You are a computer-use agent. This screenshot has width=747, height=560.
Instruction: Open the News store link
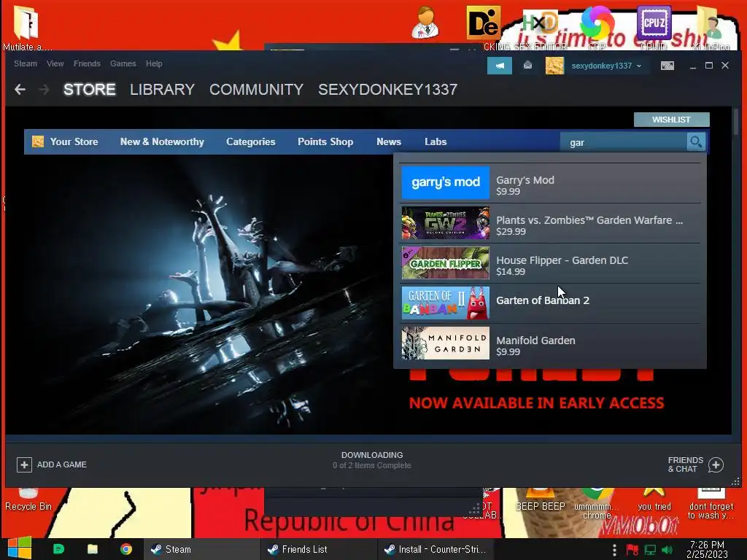[x=389, y=141]
